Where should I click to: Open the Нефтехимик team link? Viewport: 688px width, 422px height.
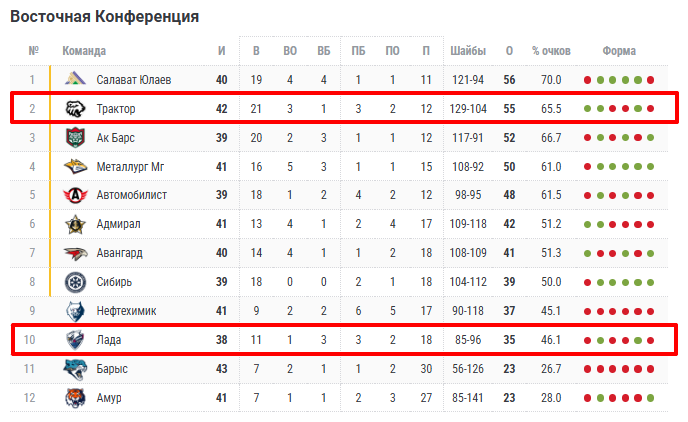coord(128,311)
